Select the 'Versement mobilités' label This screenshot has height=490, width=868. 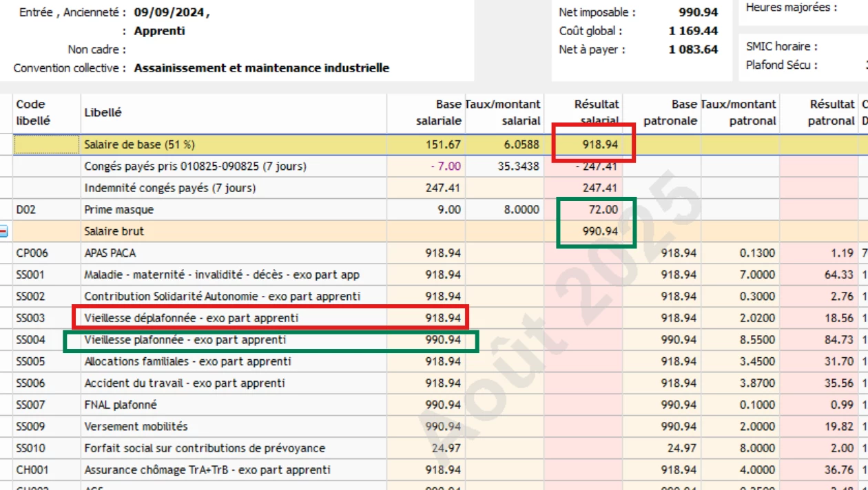click(x=136, y=426)
